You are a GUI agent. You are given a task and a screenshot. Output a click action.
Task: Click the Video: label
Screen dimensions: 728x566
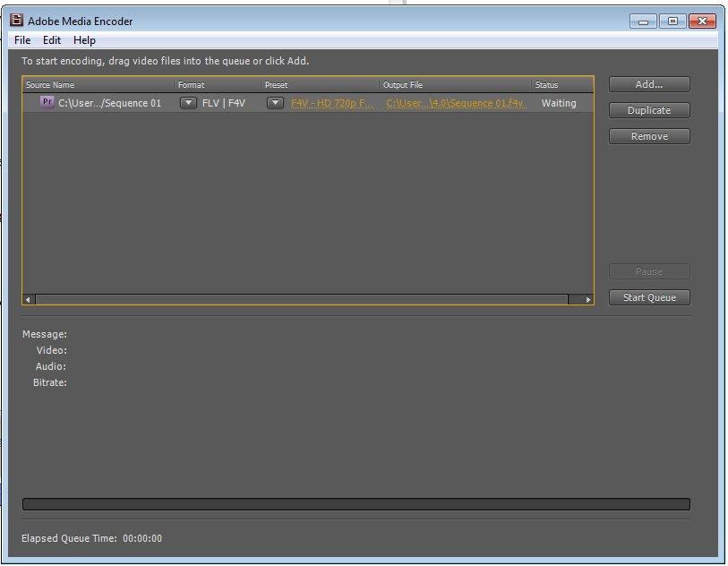[52, 350]
